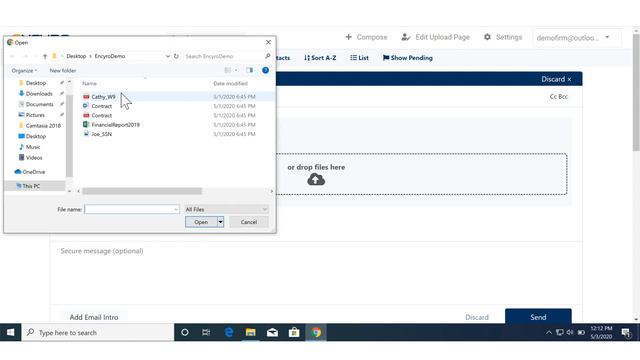The width and height of the screenshot is (640, 360).
Task: Select OneDrive in navigation pane
Action: point(33,172)
